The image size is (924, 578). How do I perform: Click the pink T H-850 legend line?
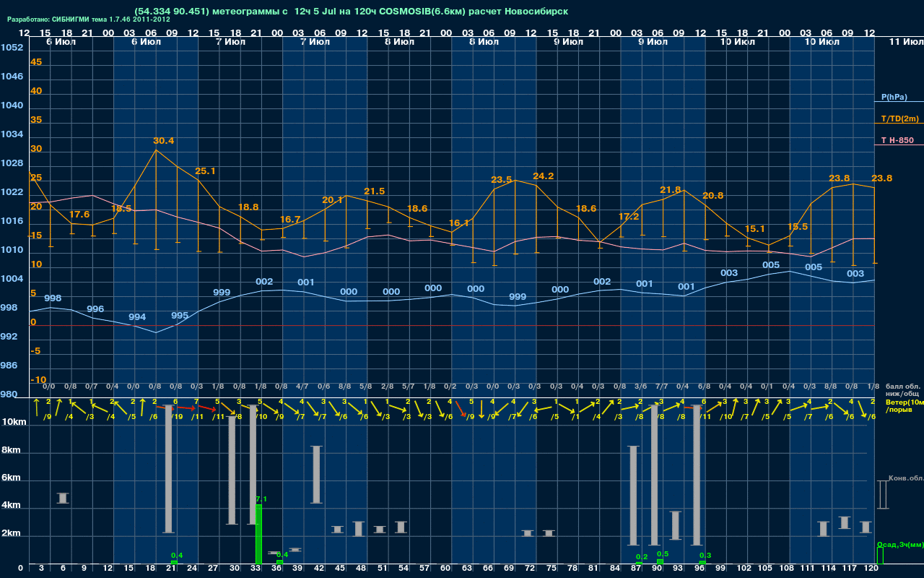click(899, 145)
